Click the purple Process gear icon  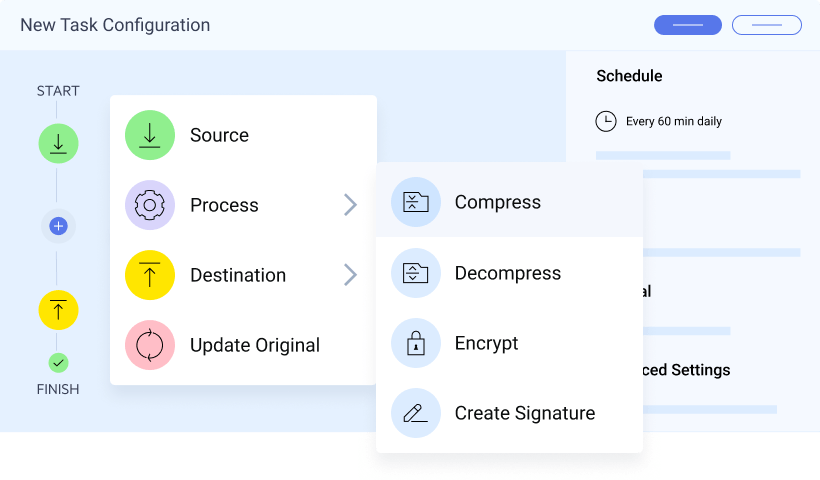pos(150,205)
